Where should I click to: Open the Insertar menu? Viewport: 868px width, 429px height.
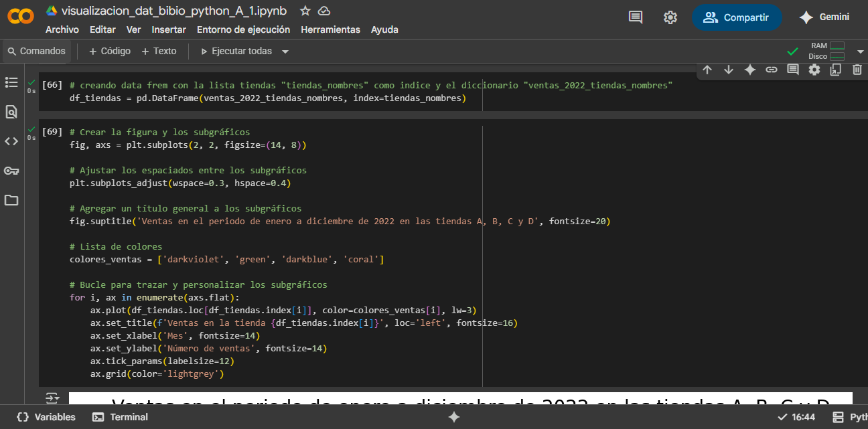coord(169,29)
